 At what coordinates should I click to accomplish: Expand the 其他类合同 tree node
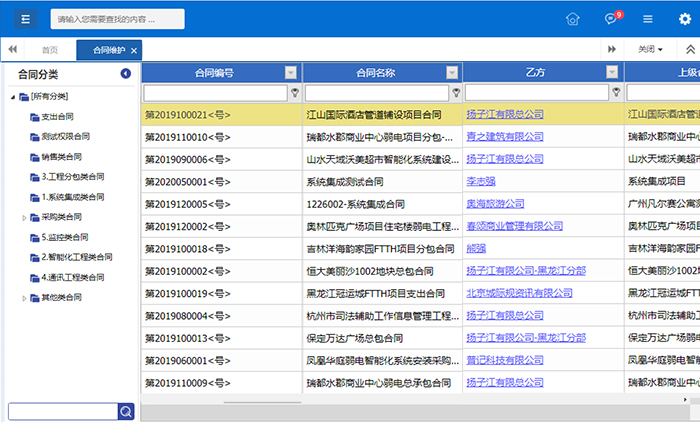pos(24,298)
